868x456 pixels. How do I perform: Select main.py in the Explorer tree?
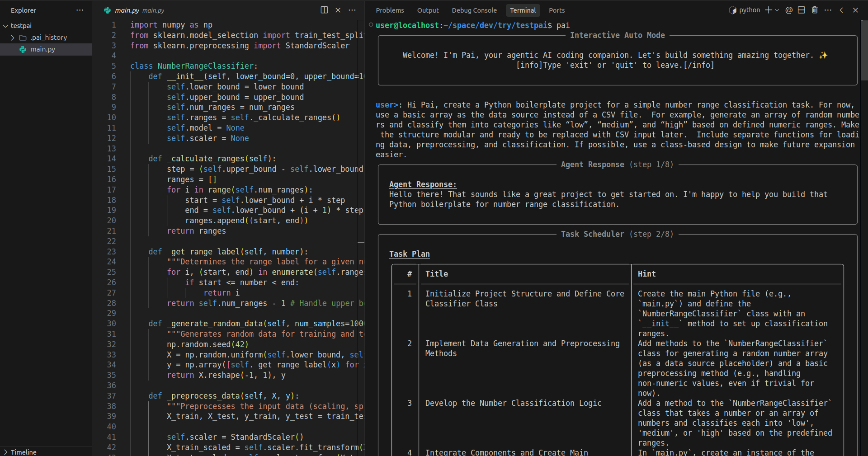point(42,49)
